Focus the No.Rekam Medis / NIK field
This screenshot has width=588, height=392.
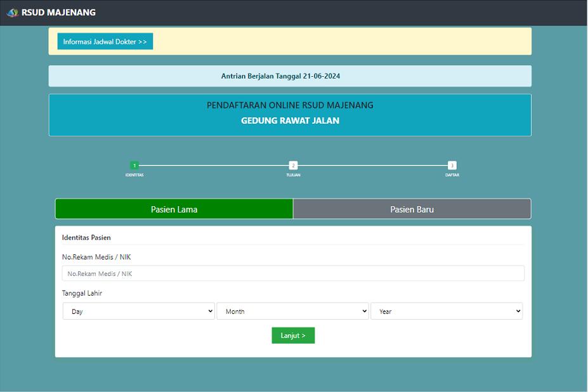[x=293, y=273]
